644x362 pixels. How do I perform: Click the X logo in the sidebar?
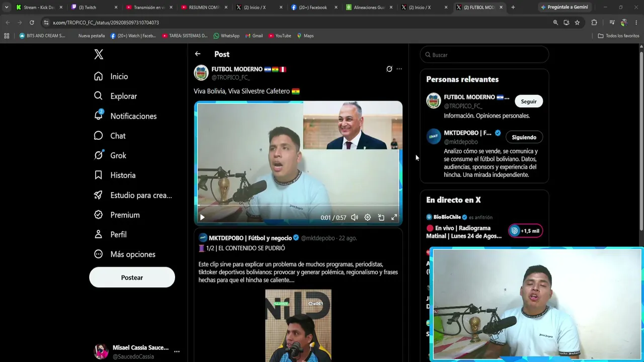point(99,54)
